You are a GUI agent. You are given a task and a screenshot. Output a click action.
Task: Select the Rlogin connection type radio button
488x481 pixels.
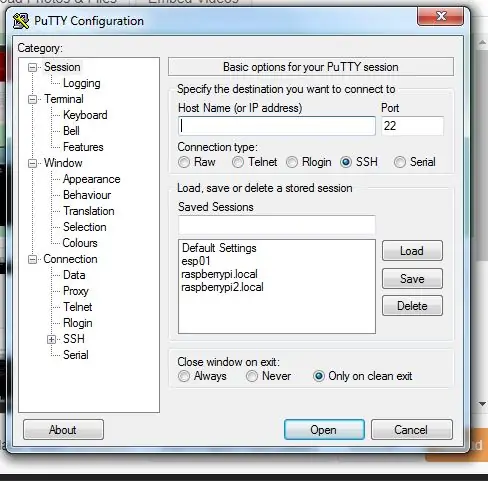292,162
